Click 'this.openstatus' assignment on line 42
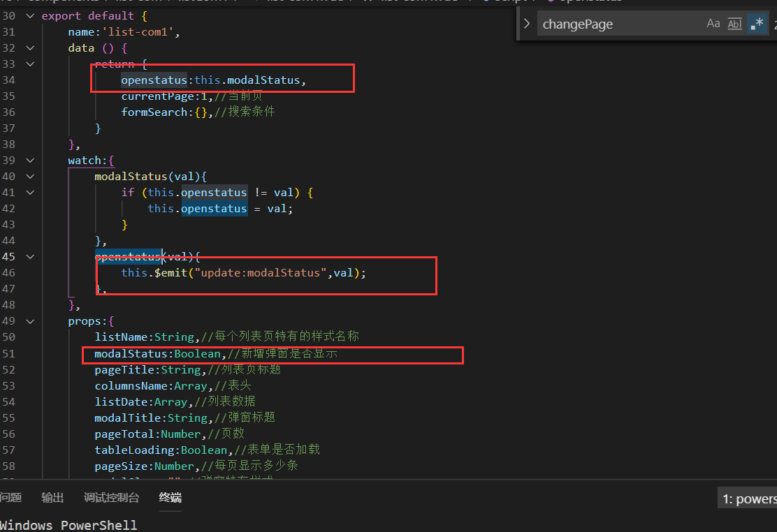 [x=197, y=209]
